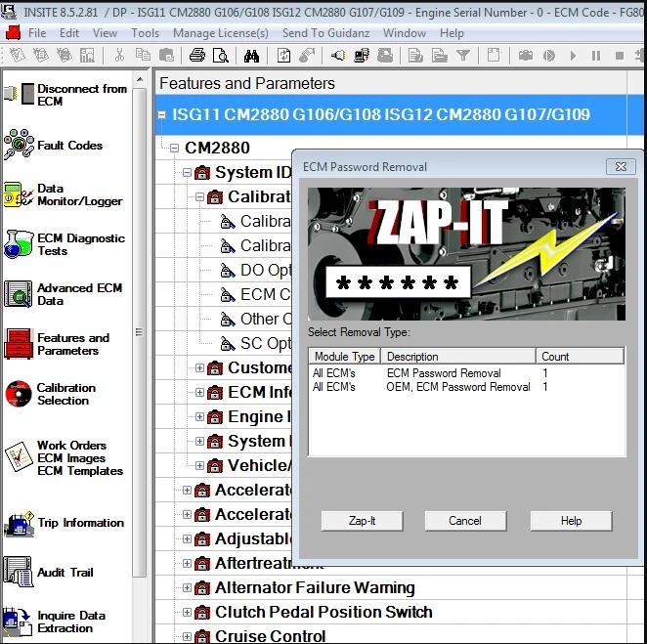647x644 pixels.
Task: Open Advanced ECM Data icon
Action: pyautogui.click(x=18, y=294)
